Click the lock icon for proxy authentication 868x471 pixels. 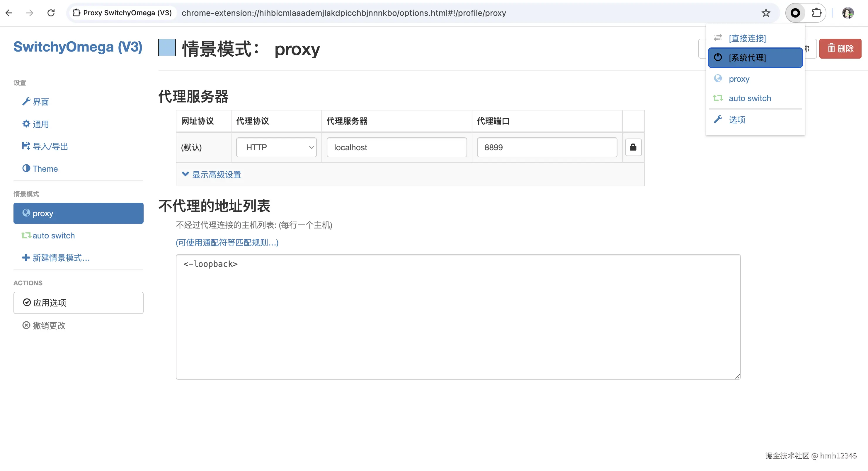[633, 147]
